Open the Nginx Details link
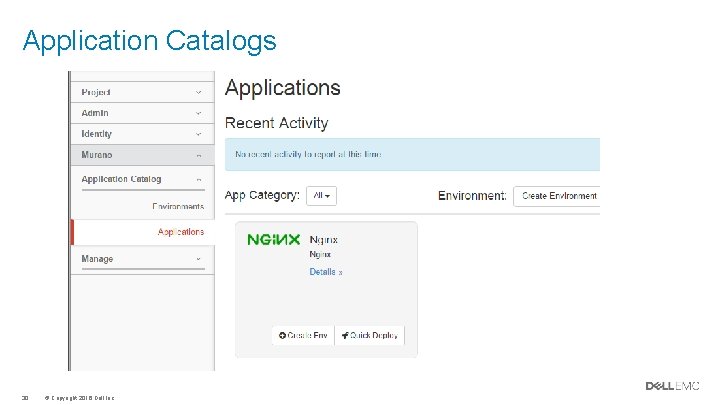This screenshot has width=720, height=405. 326,272
